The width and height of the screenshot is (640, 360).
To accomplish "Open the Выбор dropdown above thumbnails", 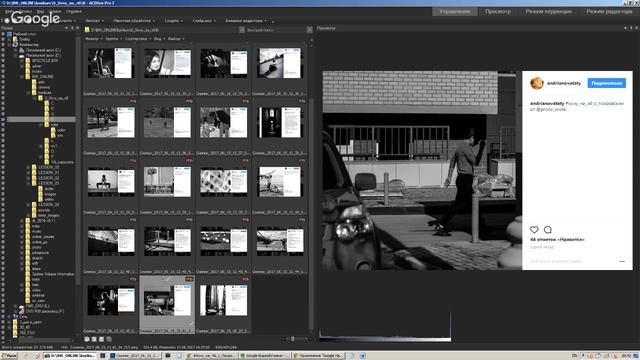I will click(176, 39).
